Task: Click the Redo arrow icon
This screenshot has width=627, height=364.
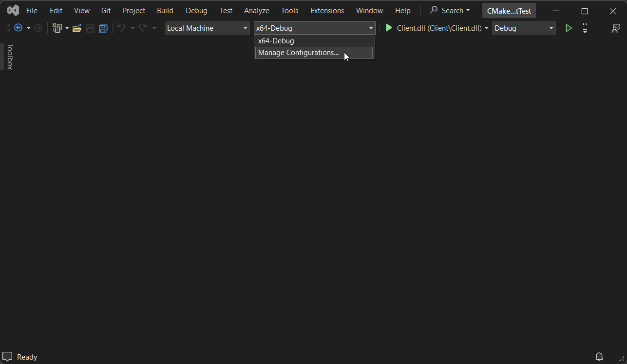Action: tap(143, 28)
